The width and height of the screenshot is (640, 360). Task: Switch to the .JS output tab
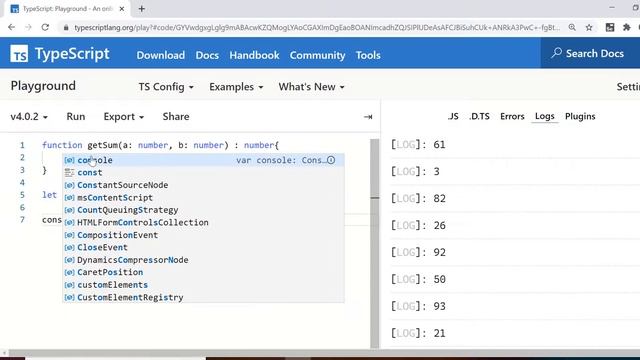click(x=453, y=116)
